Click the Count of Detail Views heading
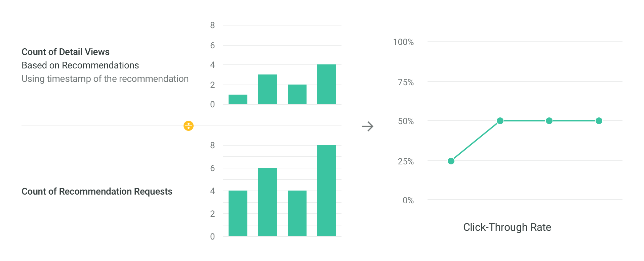Screen dimensions: 644x261 pos(66,52)
